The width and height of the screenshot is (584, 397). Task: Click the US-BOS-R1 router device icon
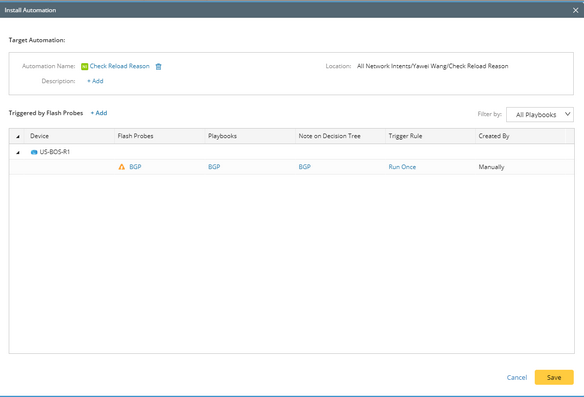(34, 152)
